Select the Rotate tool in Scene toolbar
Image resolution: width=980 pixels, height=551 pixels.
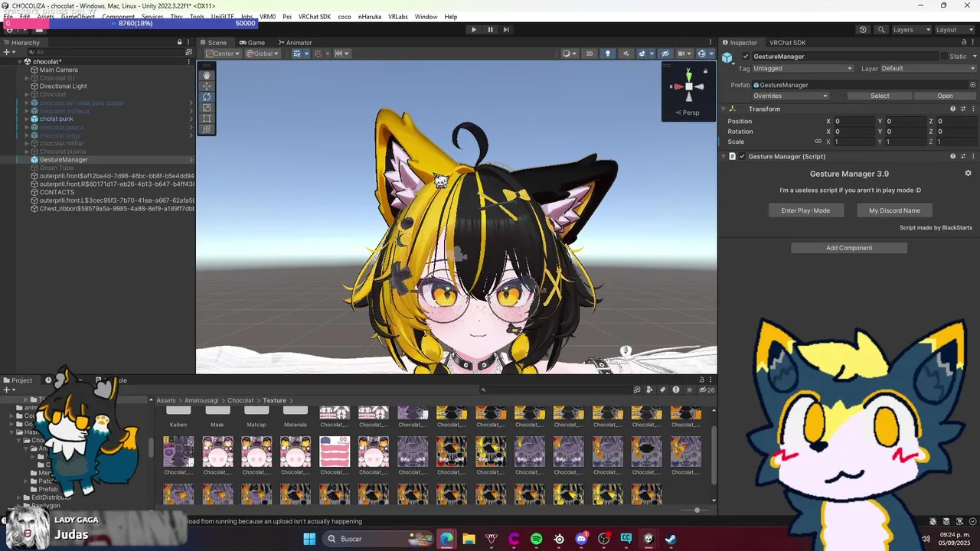207,97
